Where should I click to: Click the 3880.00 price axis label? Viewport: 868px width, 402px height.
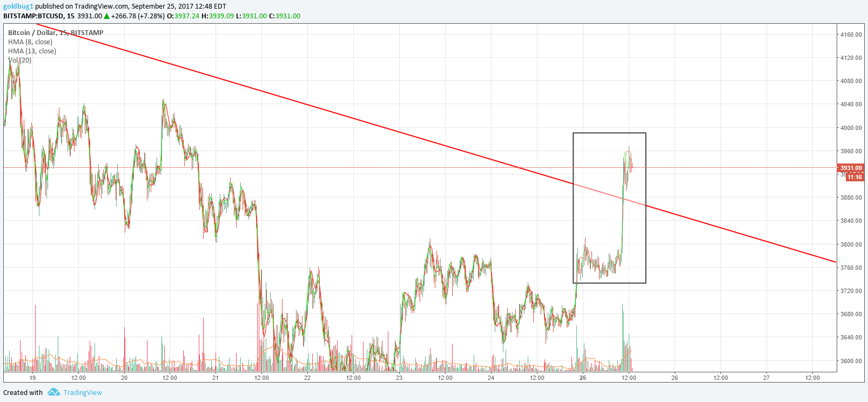[851, 197]
